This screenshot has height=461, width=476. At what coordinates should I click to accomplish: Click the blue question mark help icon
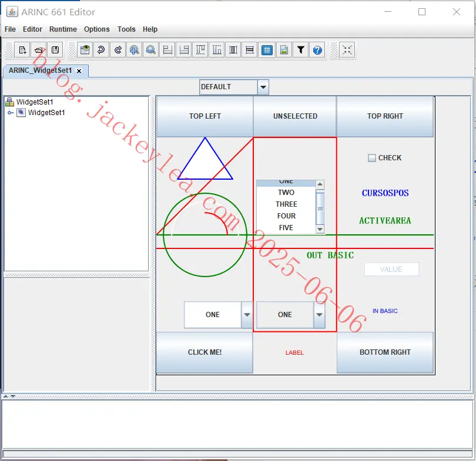[317, 50]
